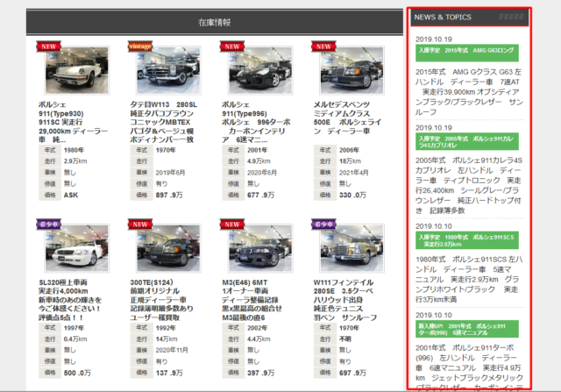Open メルセデスベンツ 500E listing title
The width and height of the screenshot is (561, 392).
347,118
